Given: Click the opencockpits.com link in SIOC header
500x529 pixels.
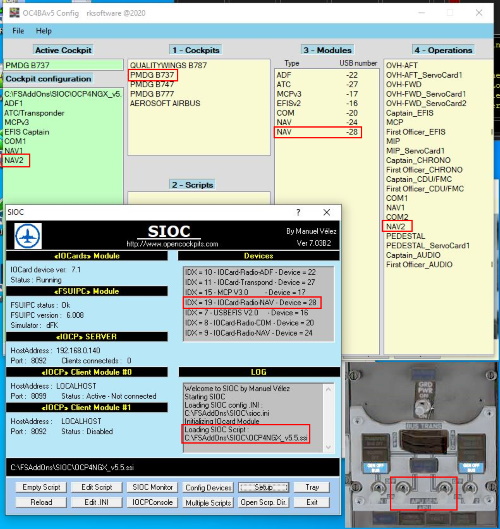Looking at the screenshot, I should click(172, 244).
